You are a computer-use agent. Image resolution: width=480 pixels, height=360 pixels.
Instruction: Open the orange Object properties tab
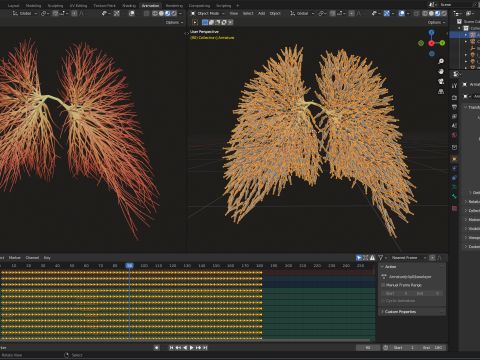point(454,159)
